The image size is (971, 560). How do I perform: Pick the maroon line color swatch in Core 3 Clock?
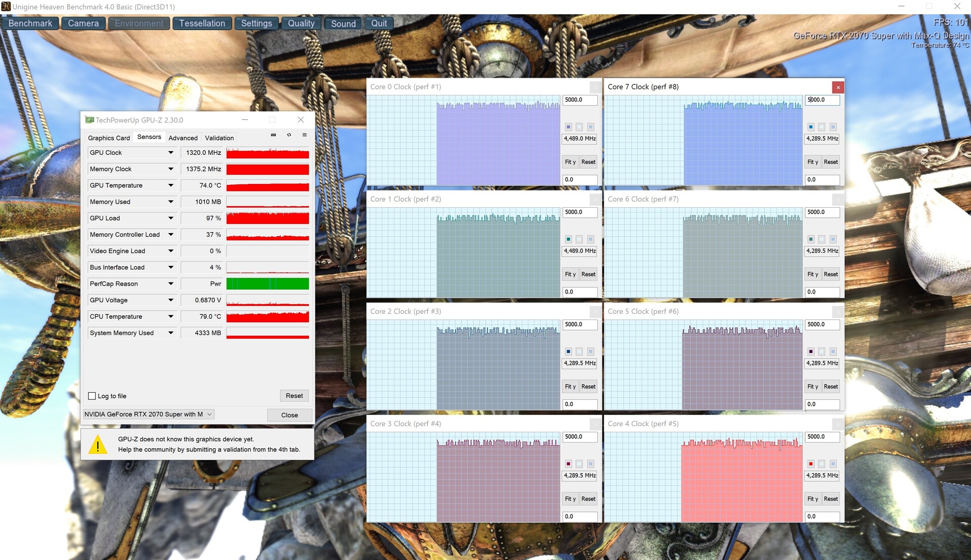(x=568, y=463)
